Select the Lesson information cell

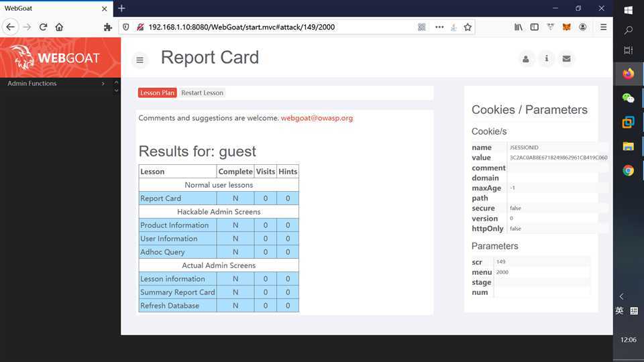177,279
